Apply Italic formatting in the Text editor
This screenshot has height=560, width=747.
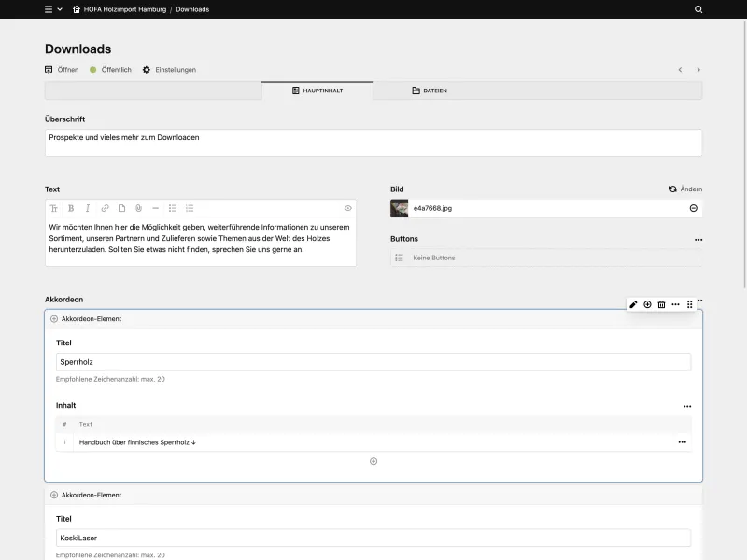pos(87,208)
